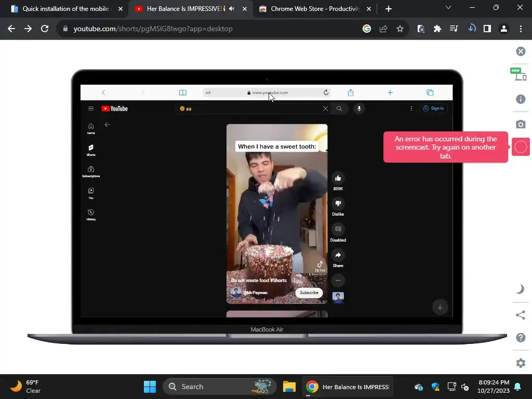This screenshot has width=532, height=399.
Task: Dislike the current YouTube short
Action: [x=338, y=204]
